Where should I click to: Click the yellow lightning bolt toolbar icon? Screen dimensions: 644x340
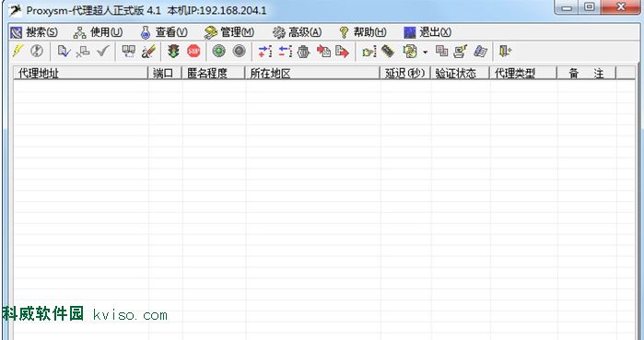point(18,51)
